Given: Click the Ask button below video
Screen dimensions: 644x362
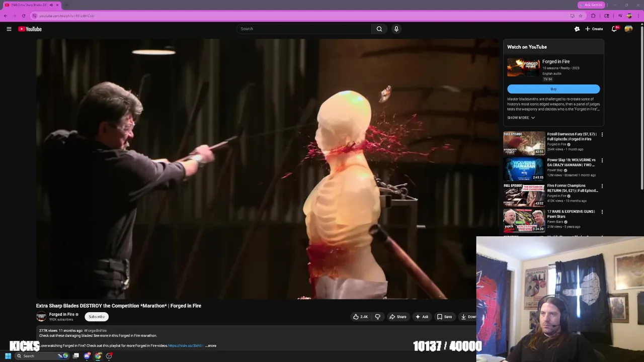Looking at the screenshot, I should point(422,317).
